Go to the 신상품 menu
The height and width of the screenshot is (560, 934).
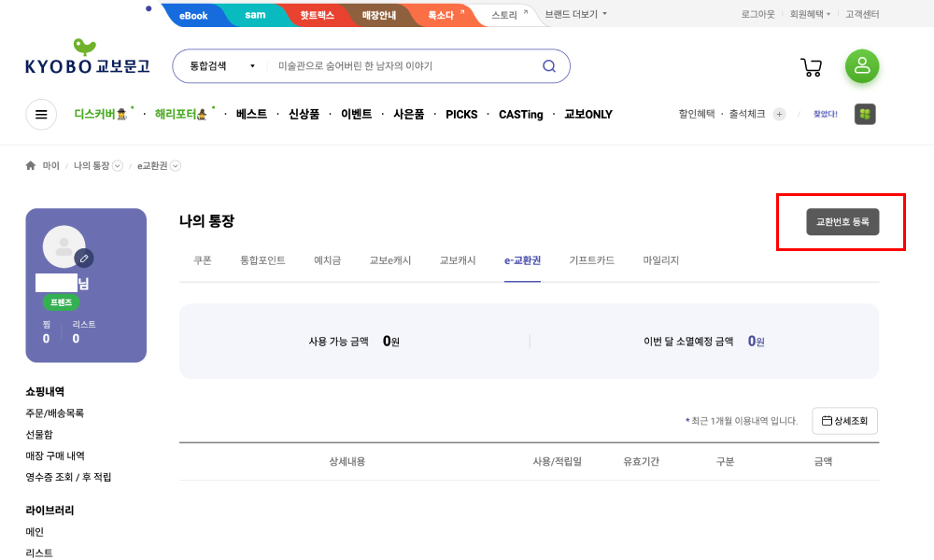pyautogui.click(x=304, y=114)
